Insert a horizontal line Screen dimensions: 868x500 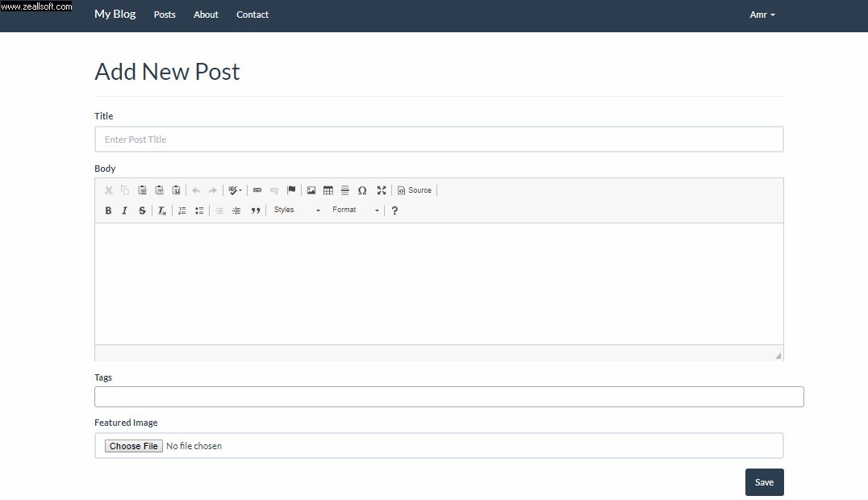coord(345,190)
